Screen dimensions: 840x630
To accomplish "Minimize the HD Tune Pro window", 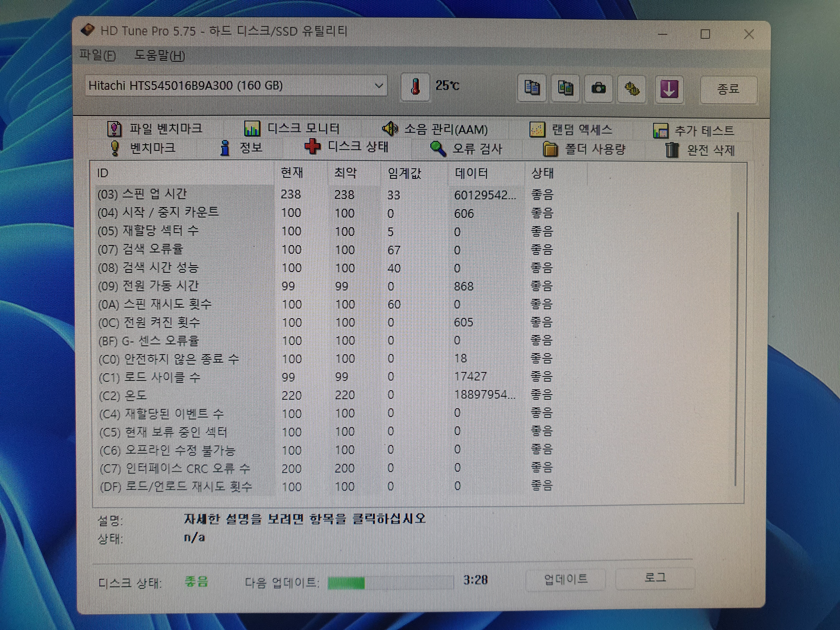I will click(x=662, y=34).
